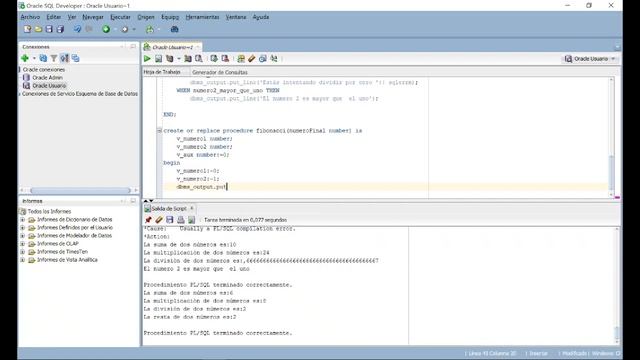Click the dbms_output.put line in editor
Image resolution: width=640 pixels, height=360 pixels.
click(x=201, y=187)
